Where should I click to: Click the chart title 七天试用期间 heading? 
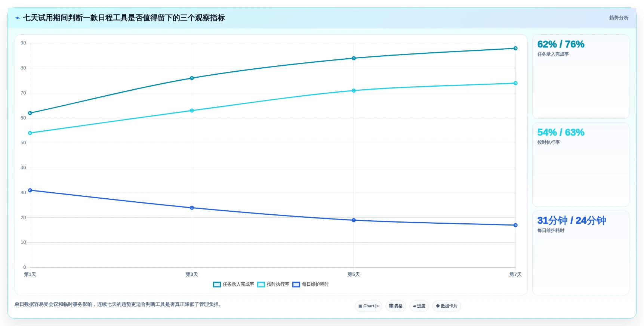coord(124,18)
